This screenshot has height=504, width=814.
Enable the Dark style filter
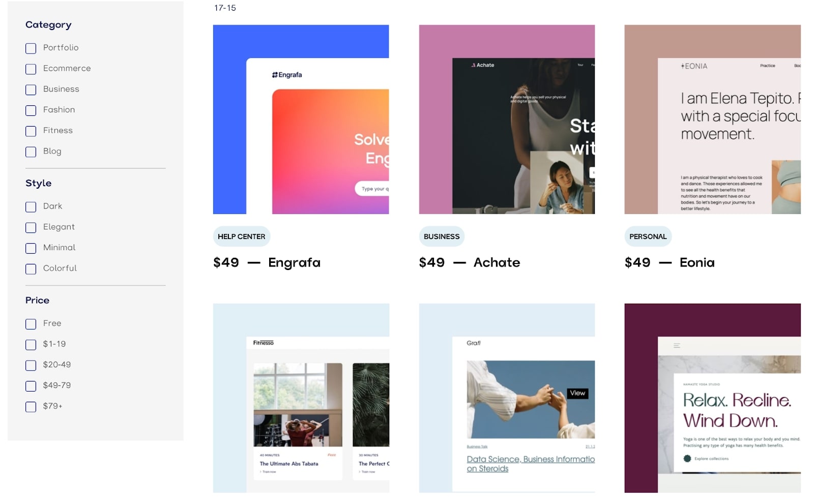[31, 207]
